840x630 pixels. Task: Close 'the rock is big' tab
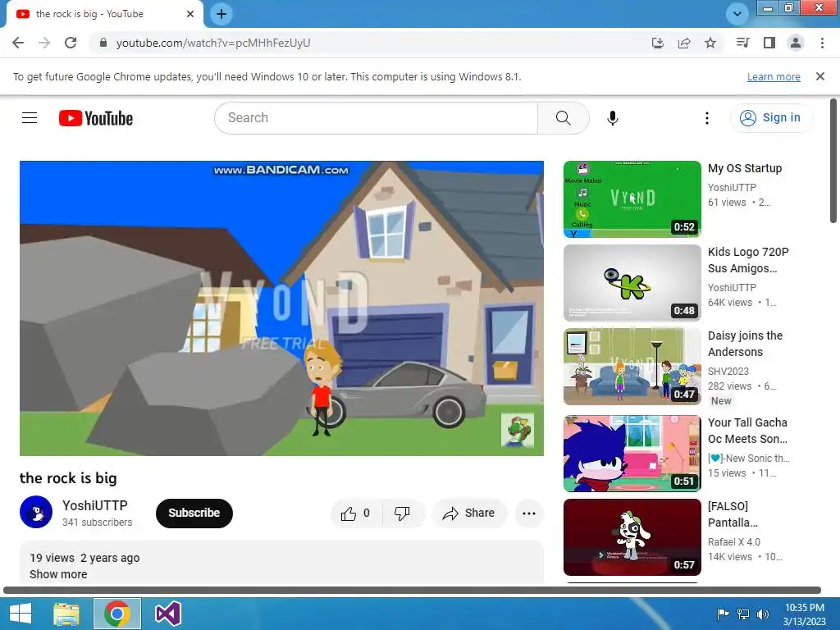190,14
